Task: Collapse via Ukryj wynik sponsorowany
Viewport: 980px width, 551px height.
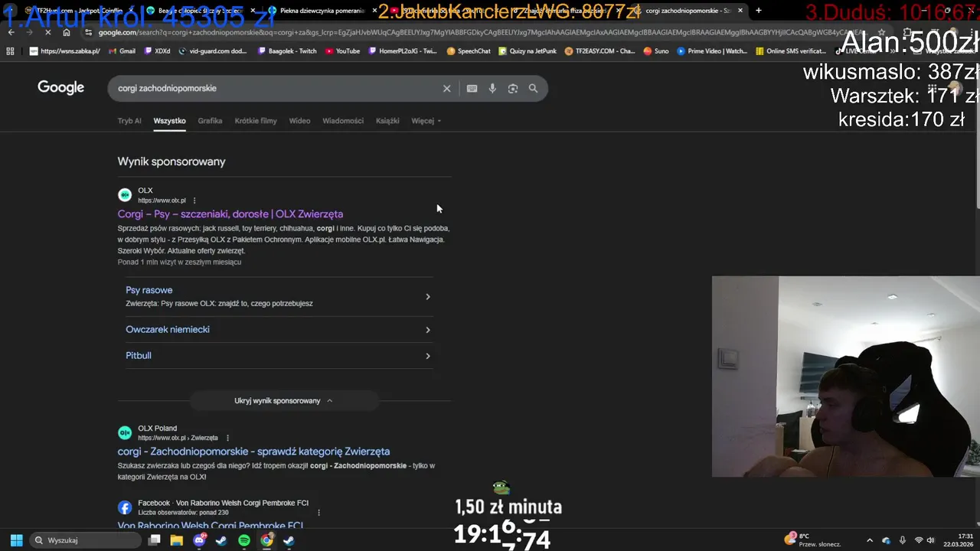Action: [x=283, y=401]
